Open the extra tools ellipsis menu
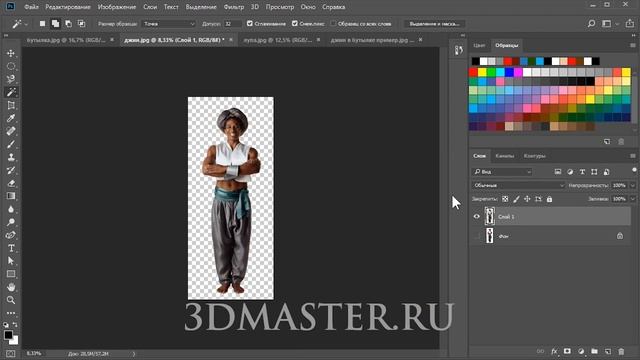Image resolution: width=640 pixels, height=360 pixels. coord(11,313)
